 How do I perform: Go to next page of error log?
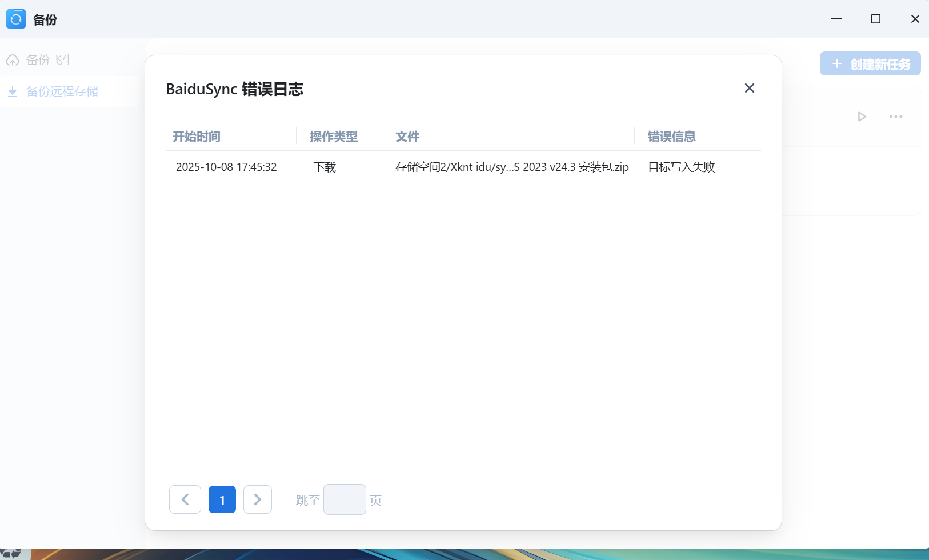pos(258,499)
